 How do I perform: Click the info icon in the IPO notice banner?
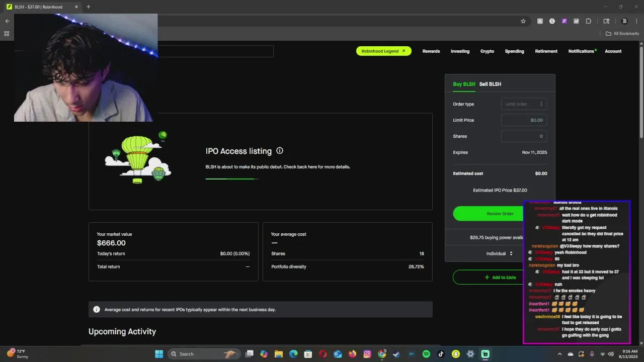[x=97, y=310]
